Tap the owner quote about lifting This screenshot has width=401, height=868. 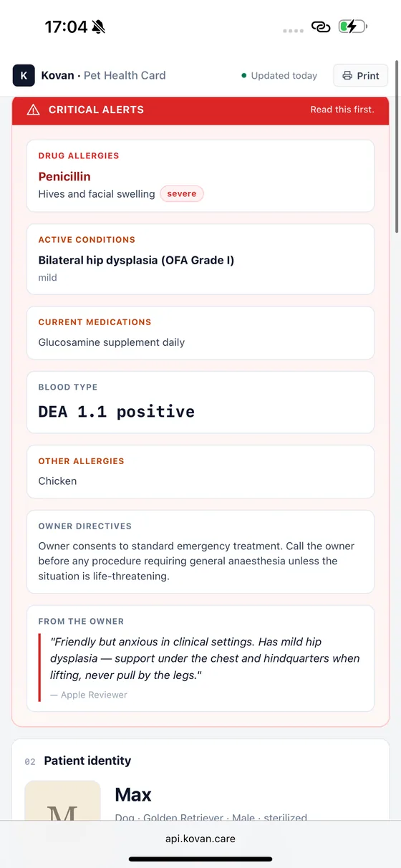click(x=205, y=658)
